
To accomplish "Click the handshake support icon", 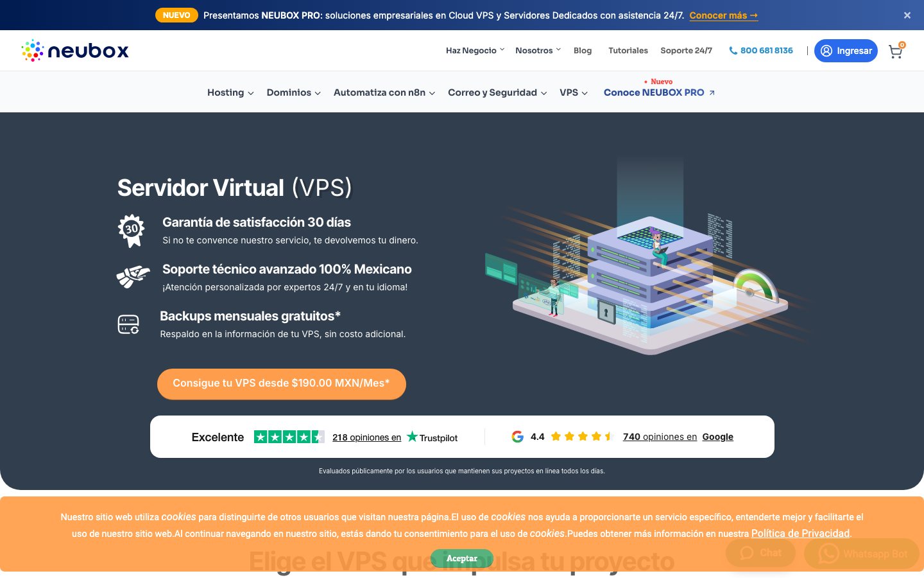I will click(133, 277).
